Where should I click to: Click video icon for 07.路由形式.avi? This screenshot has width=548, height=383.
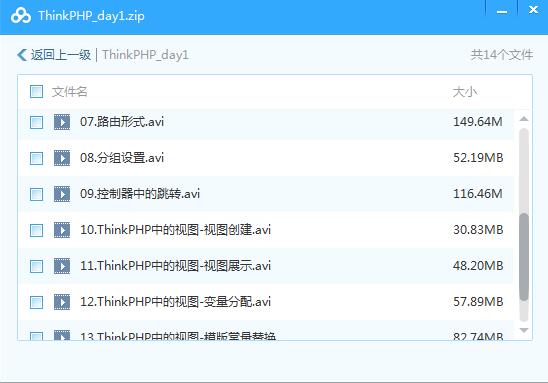pos(62,122)
